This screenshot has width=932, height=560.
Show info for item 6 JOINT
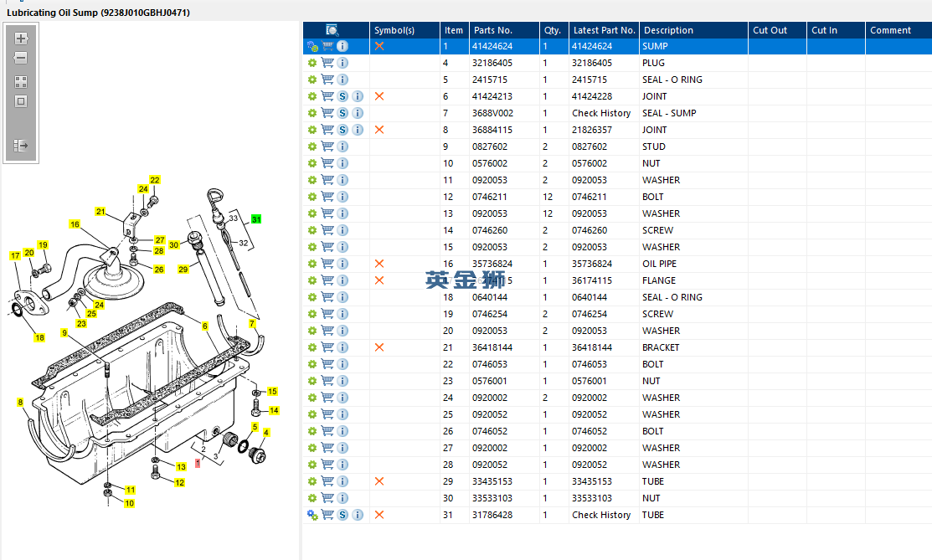(358, 96)
